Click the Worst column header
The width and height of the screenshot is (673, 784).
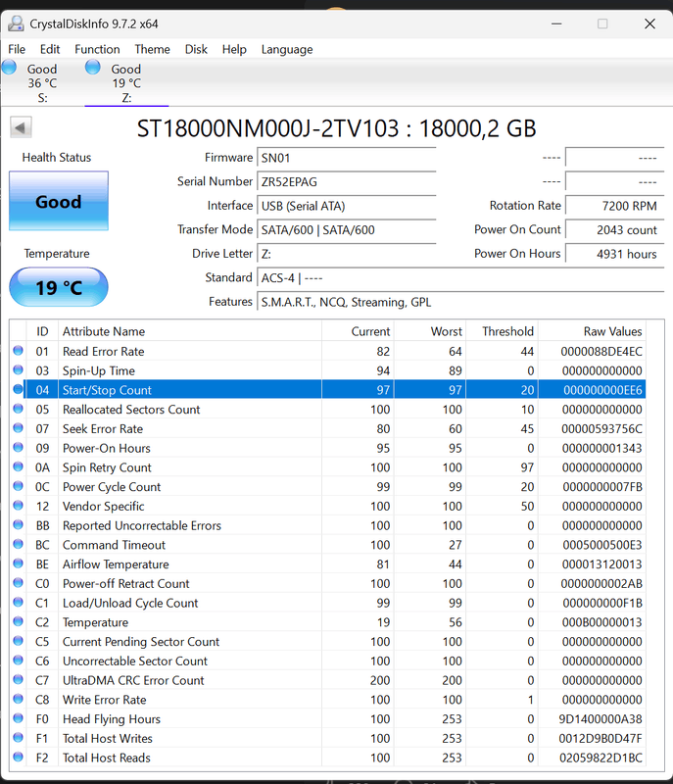(x=430, y=331)
